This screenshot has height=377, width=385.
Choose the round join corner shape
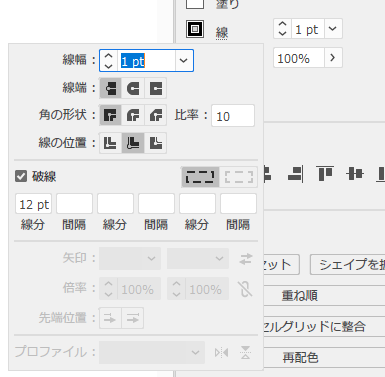133,115
